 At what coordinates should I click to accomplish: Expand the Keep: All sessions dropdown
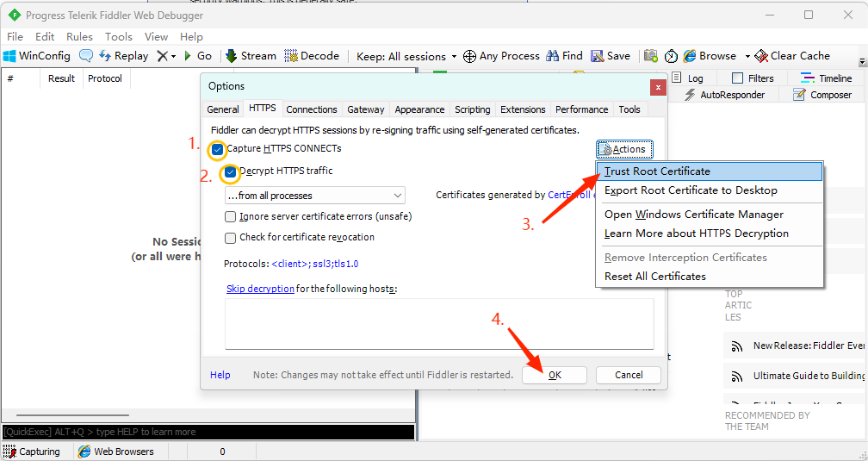tap(454, 57)
